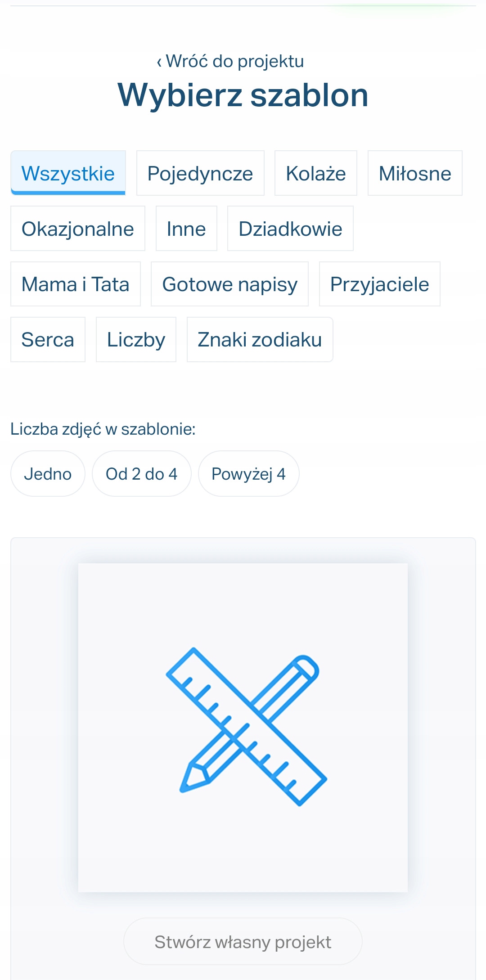The image size is (486, 980).
Task: Select the Serca category
Action: click(x=48, y=339)
